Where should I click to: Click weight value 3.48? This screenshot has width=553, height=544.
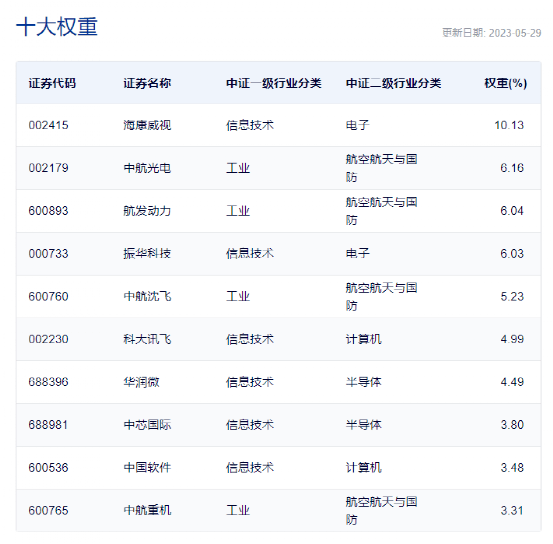pos(512,468)
